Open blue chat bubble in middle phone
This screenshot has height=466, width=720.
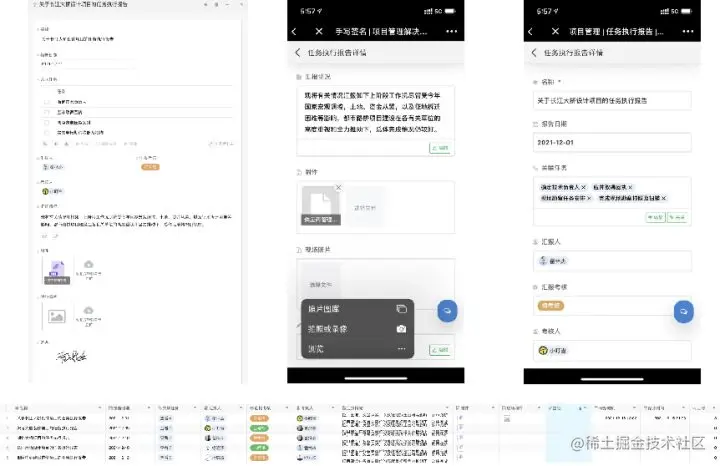[447, 311]
